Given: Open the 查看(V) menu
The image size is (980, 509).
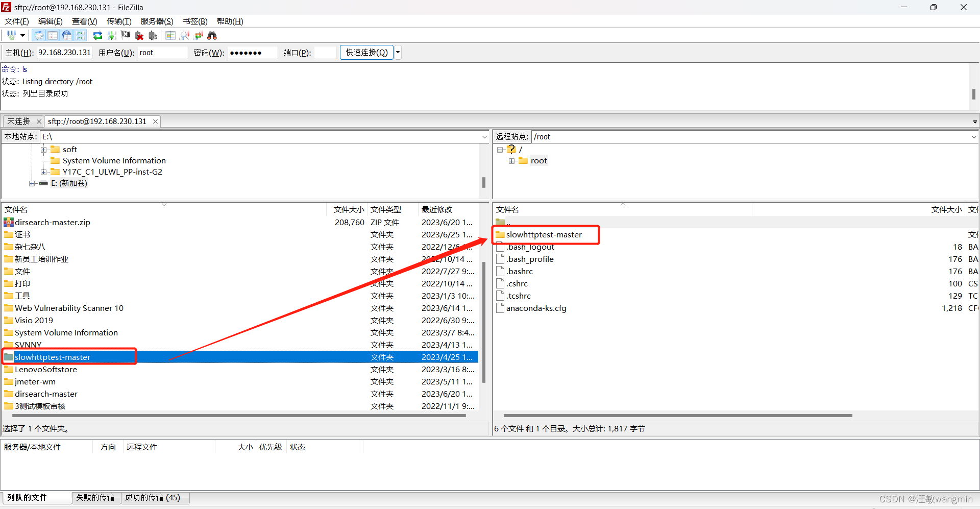Looking at the screenshot, I should [x=85, y=21].
